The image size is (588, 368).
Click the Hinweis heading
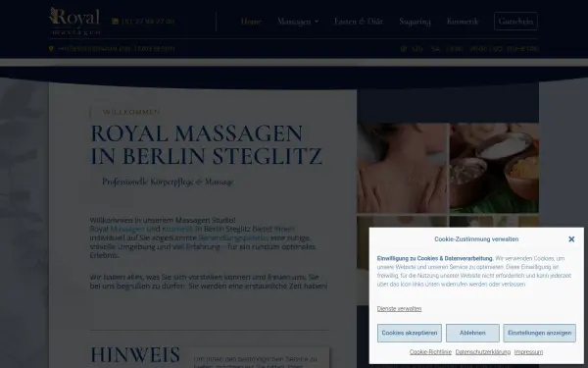135,355
